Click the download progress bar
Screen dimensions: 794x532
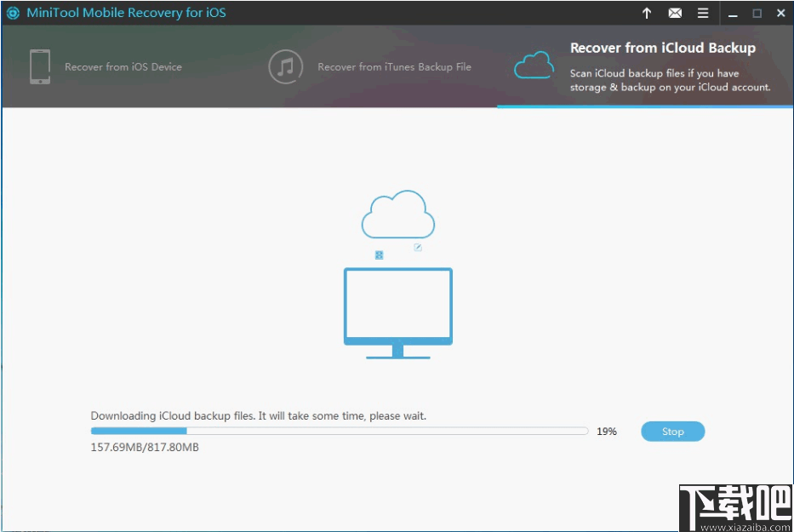[340, 431]
